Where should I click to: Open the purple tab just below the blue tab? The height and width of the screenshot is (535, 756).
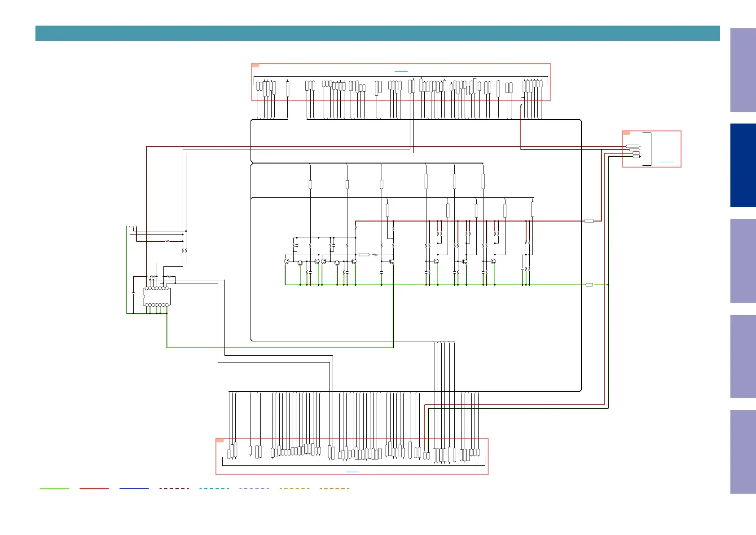[x=743, y=261]
